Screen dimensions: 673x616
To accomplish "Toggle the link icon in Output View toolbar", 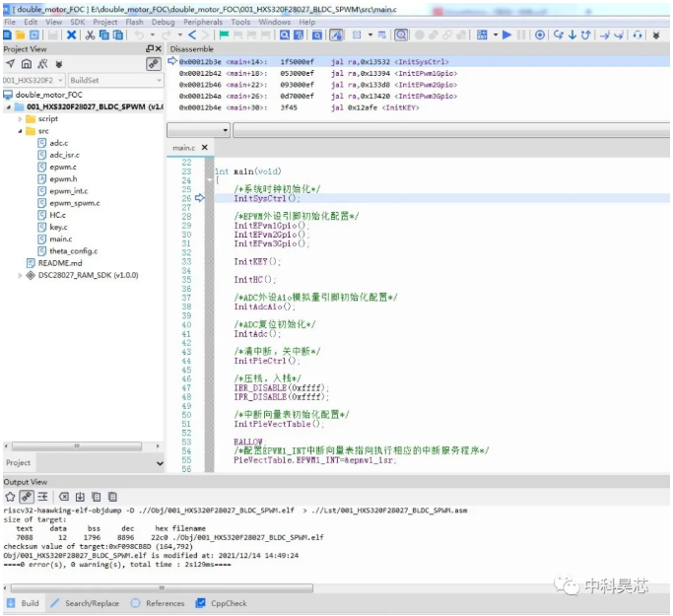I will 27,497.
